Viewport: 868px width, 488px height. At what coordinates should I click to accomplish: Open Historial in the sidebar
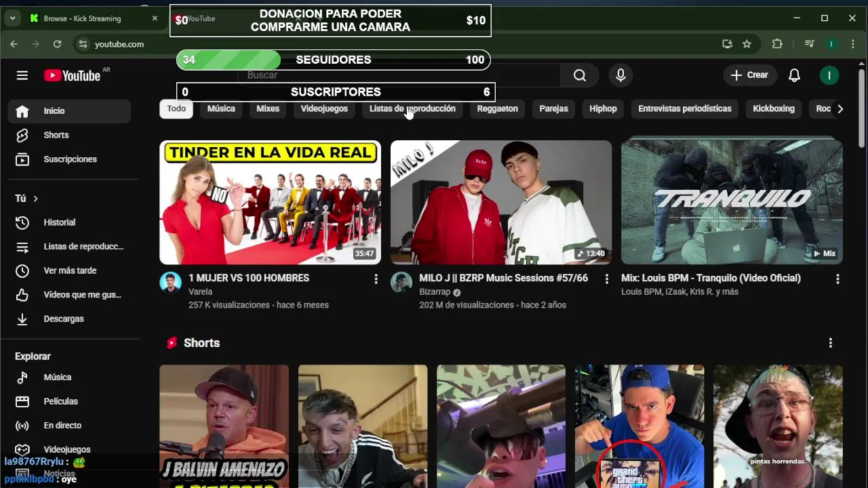[x=69, y=222]
